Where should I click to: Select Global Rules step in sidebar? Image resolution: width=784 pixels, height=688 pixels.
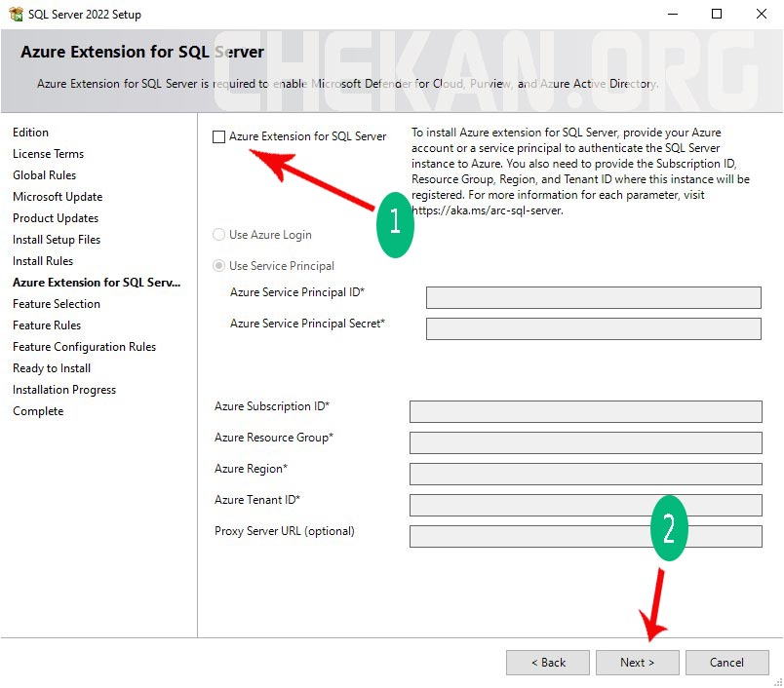(45, 175)
